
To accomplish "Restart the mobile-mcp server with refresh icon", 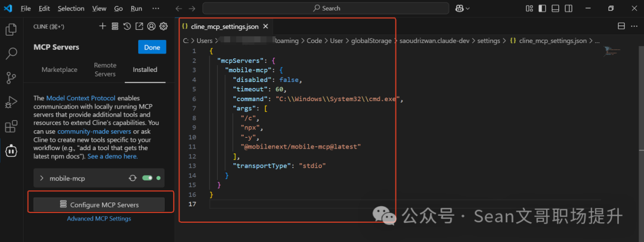I will [132, 178].
